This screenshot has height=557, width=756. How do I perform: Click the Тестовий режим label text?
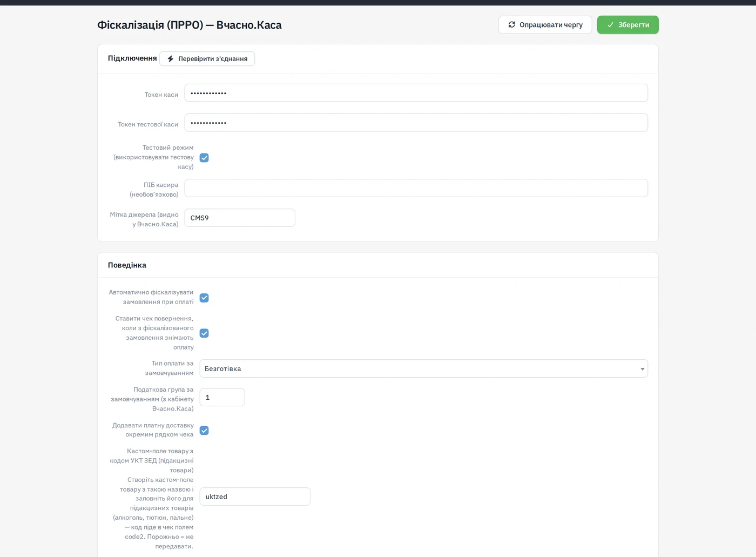pyautogui.click(x=153, y=157)
